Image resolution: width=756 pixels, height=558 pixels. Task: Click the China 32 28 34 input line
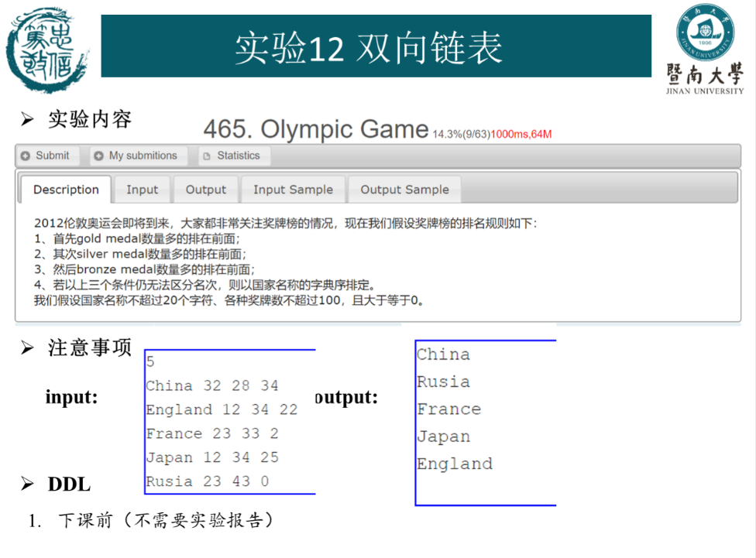coord(212,385)
